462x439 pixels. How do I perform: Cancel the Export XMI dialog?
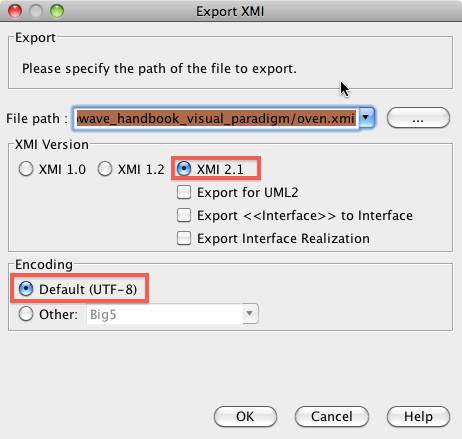332,416
